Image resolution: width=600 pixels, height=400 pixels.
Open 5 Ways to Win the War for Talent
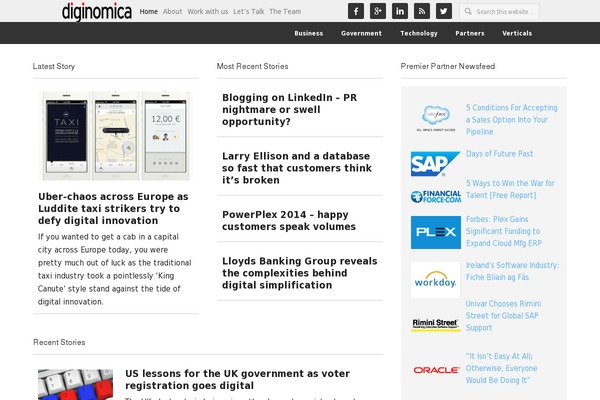tap(510, 189)
